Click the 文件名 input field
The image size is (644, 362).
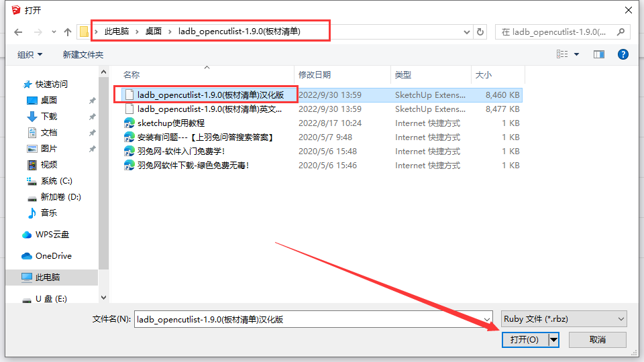coord(309,319)
